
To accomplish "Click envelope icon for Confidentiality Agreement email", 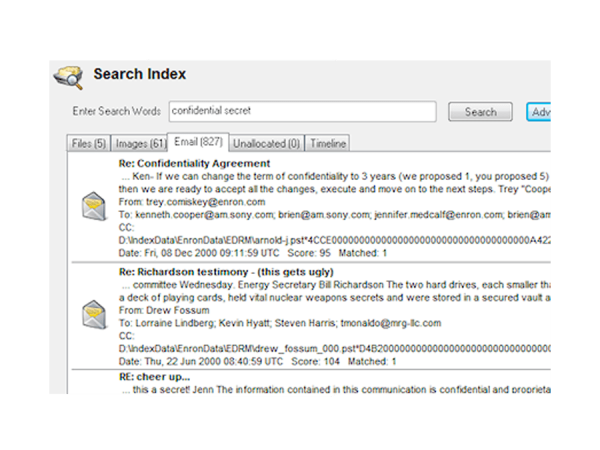I will pos(94,207).
